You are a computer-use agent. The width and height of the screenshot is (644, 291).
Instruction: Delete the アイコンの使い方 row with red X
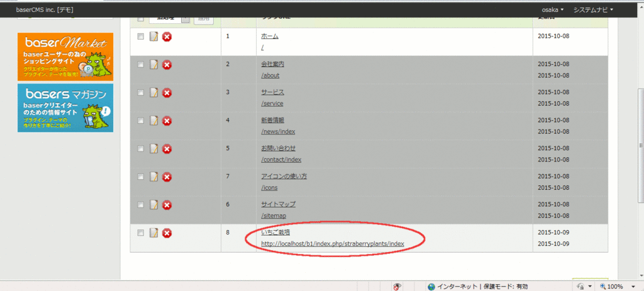167,177
